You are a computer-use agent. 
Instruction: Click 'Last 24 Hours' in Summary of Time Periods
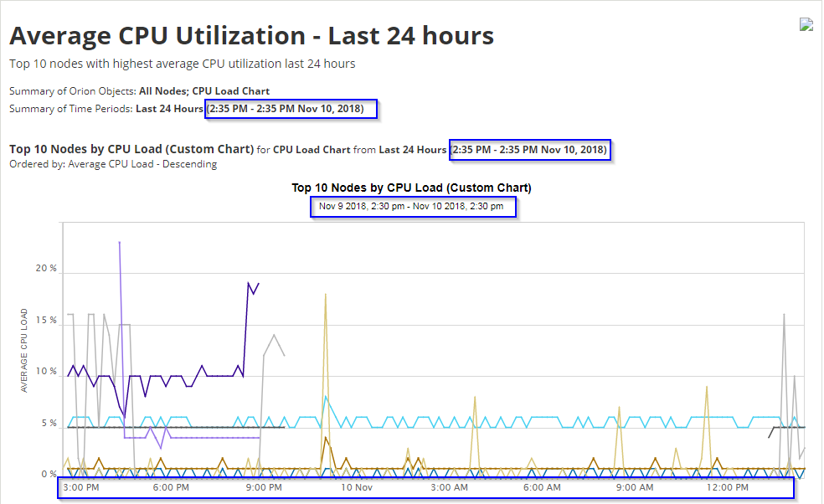[x=169, y=109]
